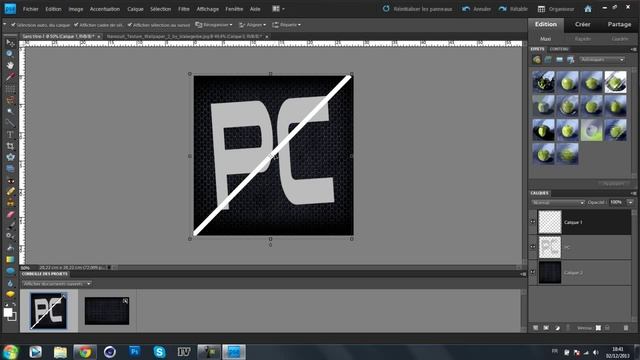The width and height of the screenshot is (640, 360).
Task: Click the background color swatch
Action: point(14,317)
